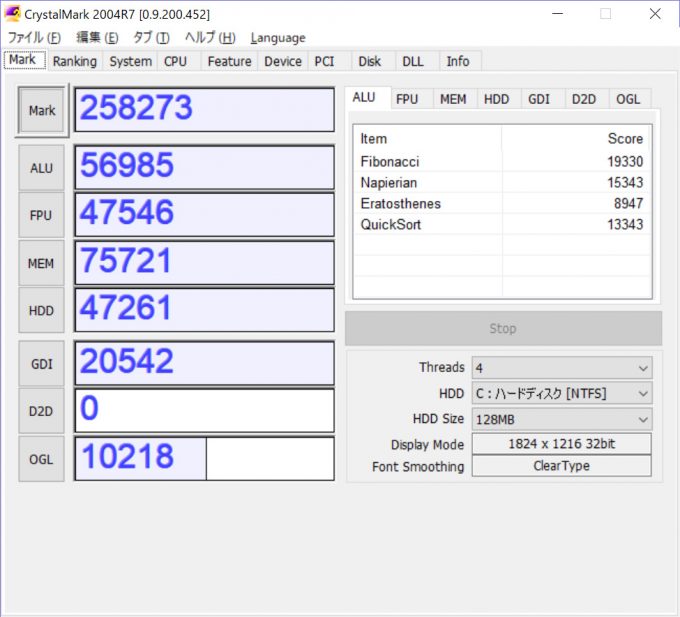
Task: Start the FPU benchmark button
Action: click(42, 215)
